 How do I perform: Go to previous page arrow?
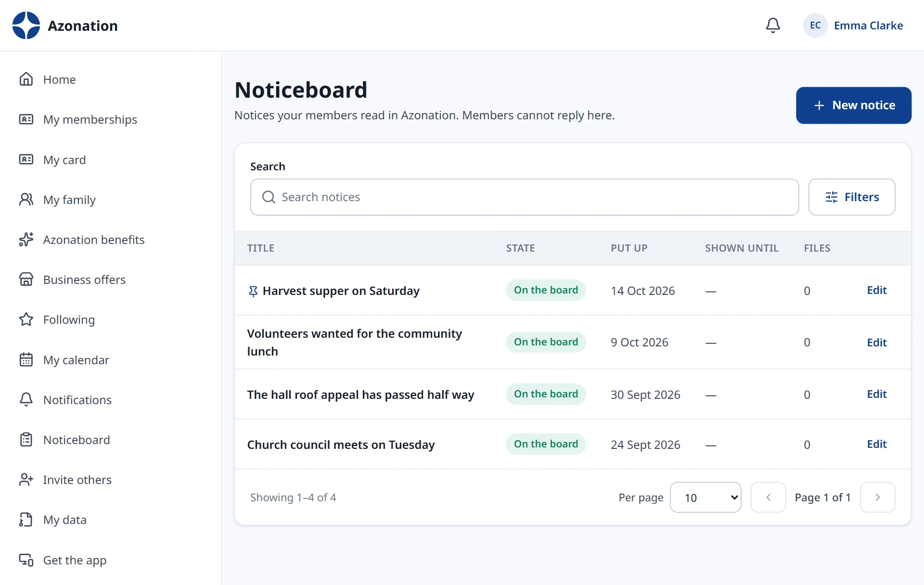[x=768, y=497]
